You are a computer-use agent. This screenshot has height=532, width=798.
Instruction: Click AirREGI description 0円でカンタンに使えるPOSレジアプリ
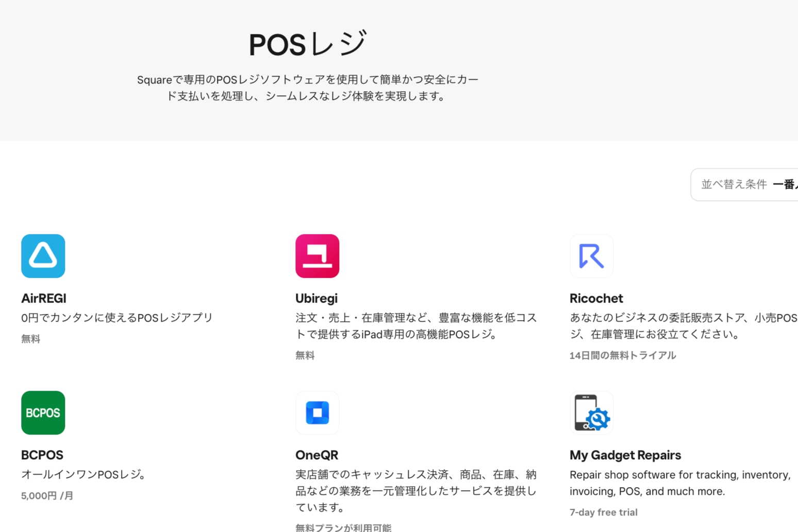(x=117, y=318)
